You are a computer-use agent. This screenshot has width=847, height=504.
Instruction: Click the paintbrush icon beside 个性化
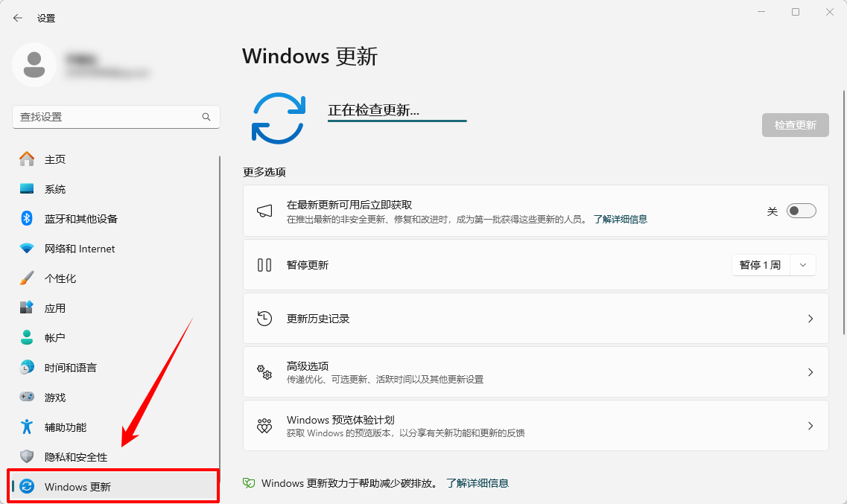click(27, 278)
